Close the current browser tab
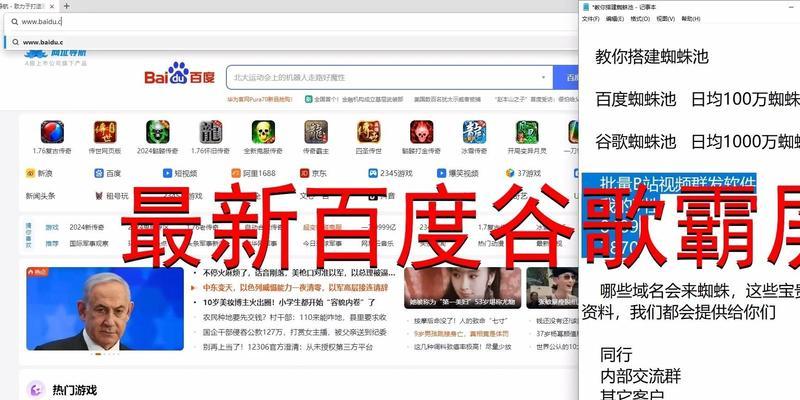Screen dimensions: 800x400 (x=52, y=6)
